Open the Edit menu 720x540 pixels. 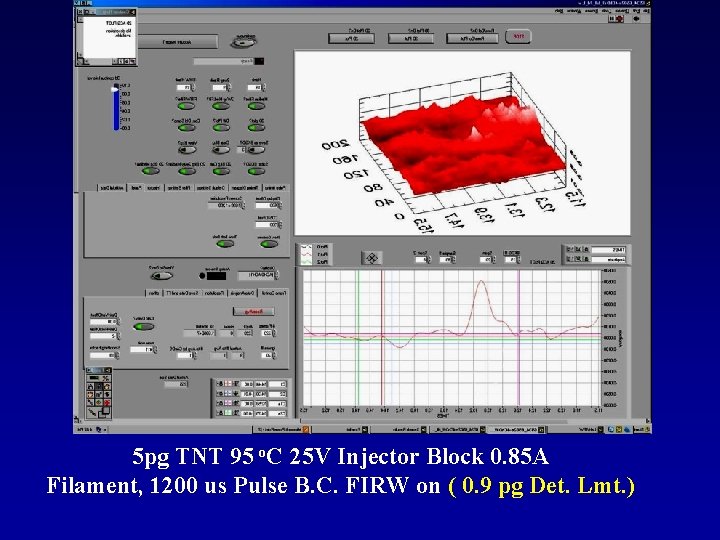[636, 11]
